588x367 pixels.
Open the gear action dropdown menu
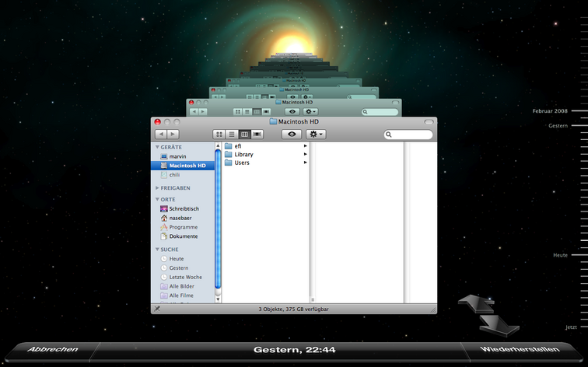(316, 135)
